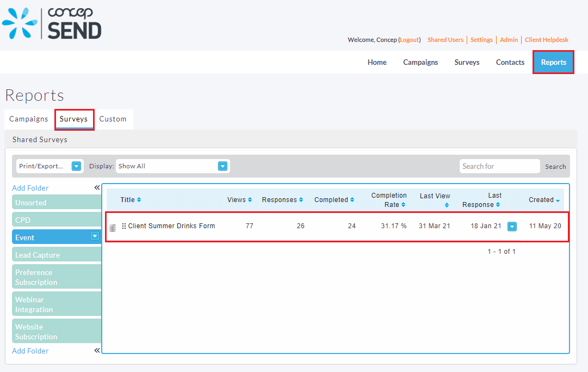Click the stacked database icon beside Client Summer Drinks Form

113,228
